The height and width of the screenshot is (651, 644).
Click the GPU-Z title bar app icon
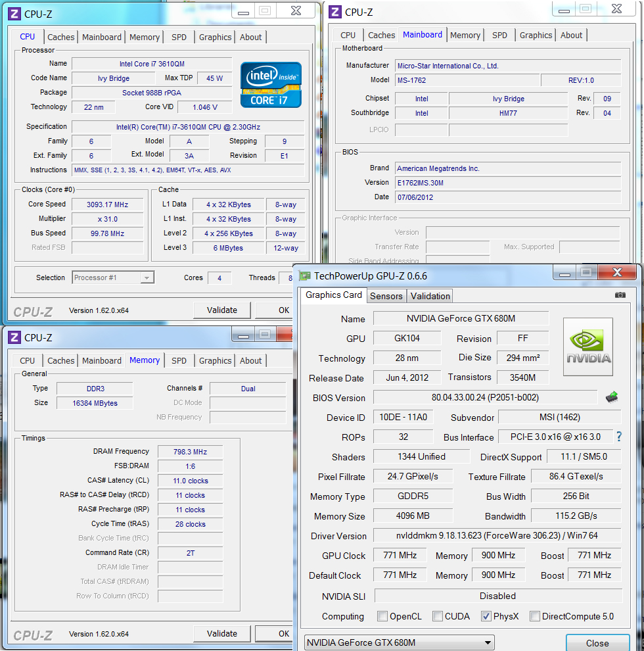pyautogui.click(x=305, y=276)
